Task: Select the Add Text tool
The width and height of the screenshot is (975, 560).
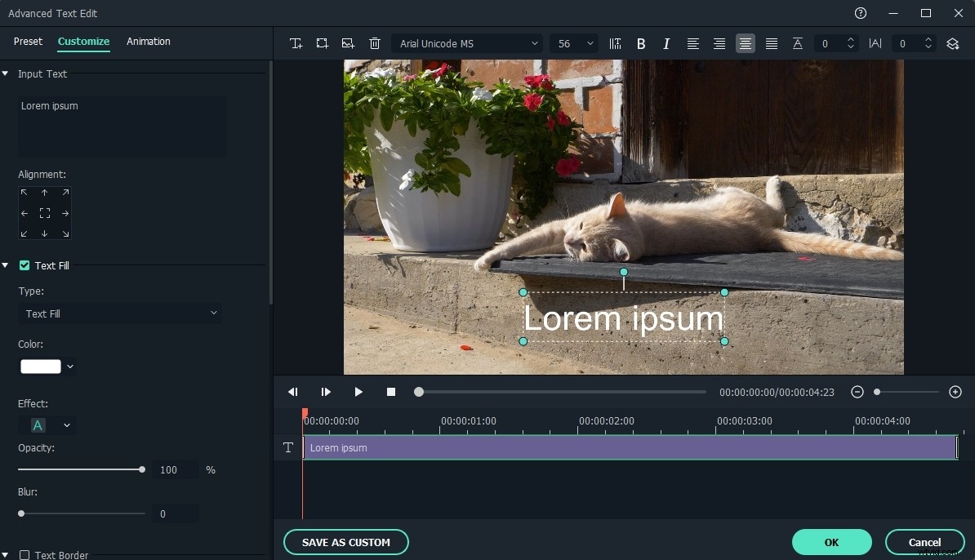Action: [x=296, y=43]
